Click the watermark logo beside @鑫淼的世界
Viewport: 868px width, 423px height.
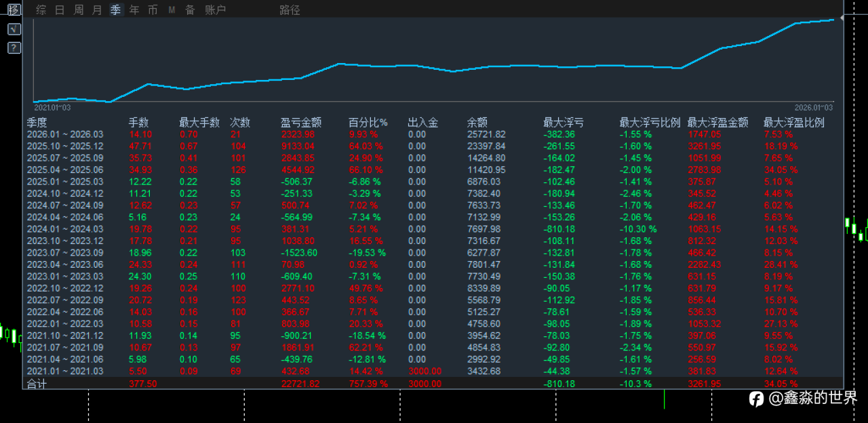click(x=756, y=399)
